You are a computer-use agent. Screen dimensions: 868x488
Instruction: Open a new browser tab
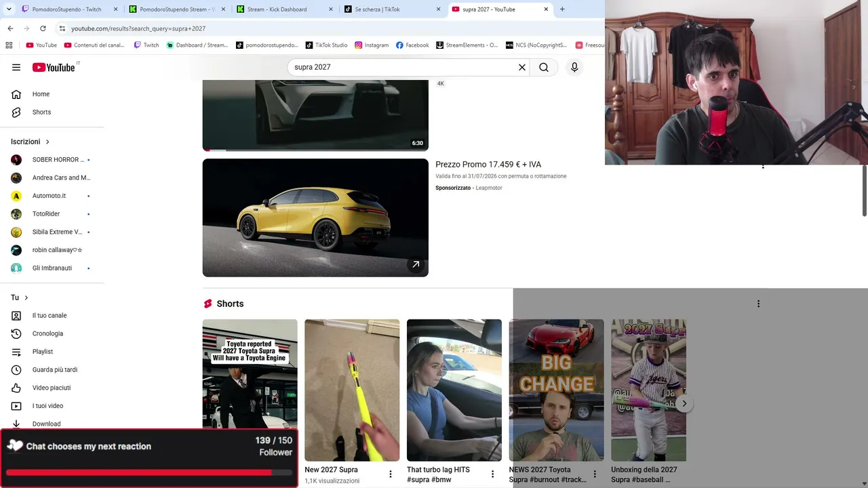tap(562, 9)
